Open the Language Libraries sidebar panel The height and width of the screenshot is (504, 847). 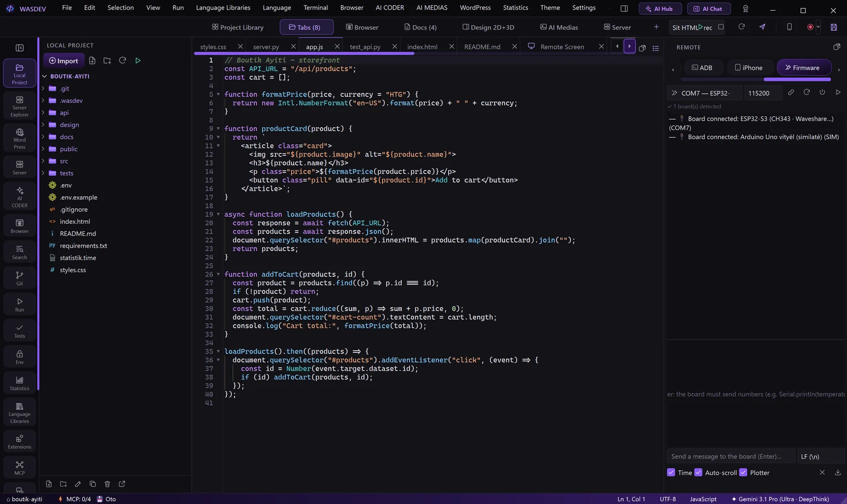pos(20,413)
